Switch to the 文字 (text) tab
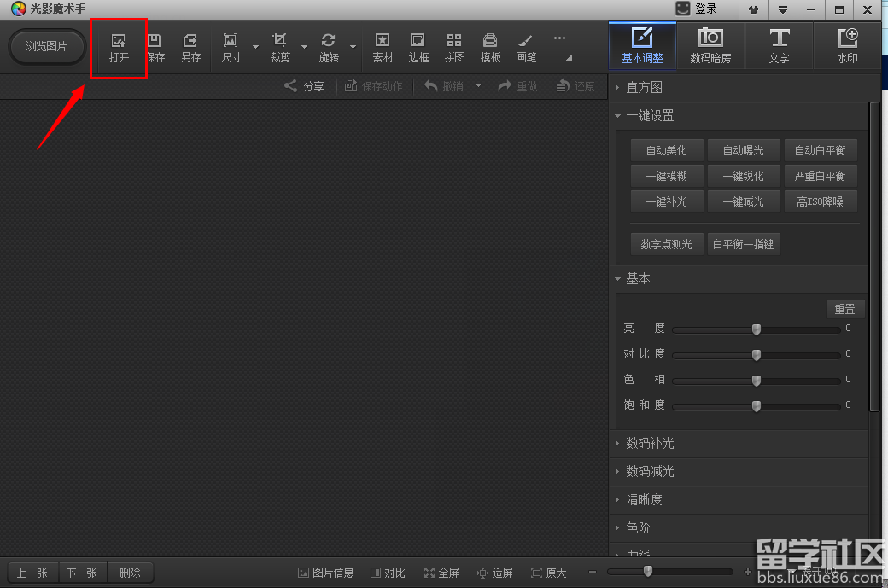 (779, 46)
